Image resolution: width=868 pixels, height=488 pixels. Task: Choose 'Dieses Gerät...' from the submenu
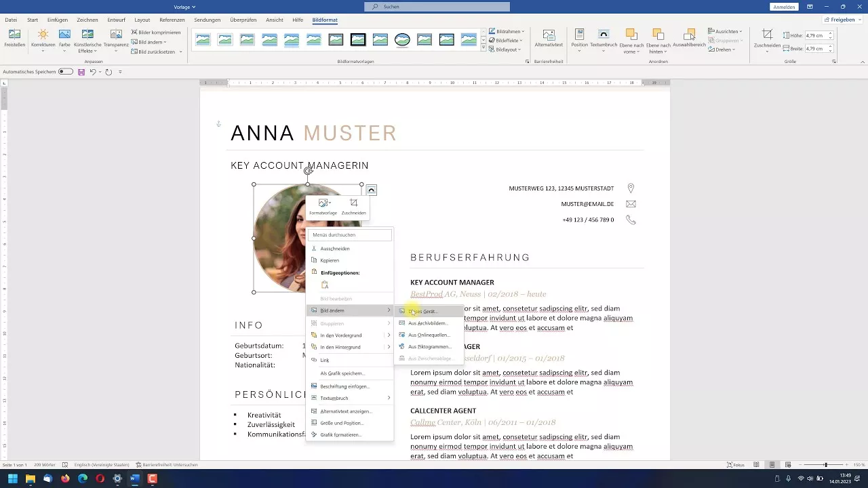(x=424, y=312)
